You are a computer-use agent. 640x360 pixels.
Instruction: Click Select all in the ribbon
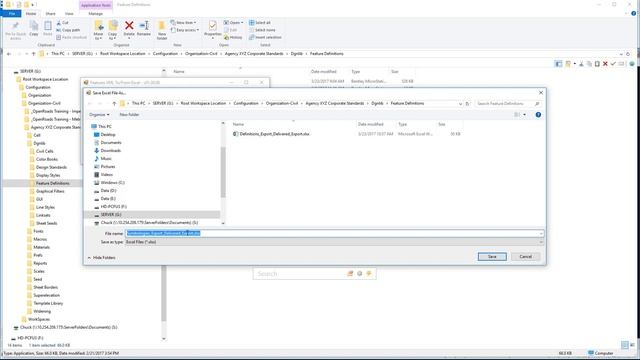pyautogui.click(x=260, y=23)
